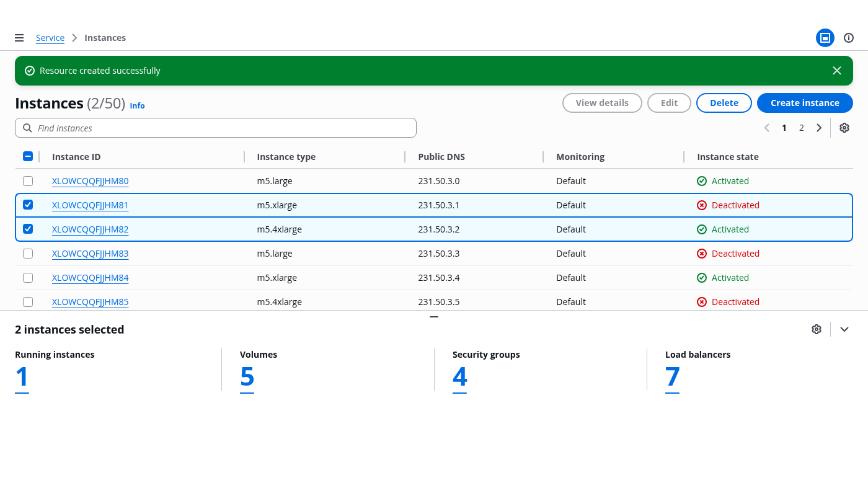Toggle the select all instances checkbox
This screenshot has height=496, width=868.
(28, 157)
